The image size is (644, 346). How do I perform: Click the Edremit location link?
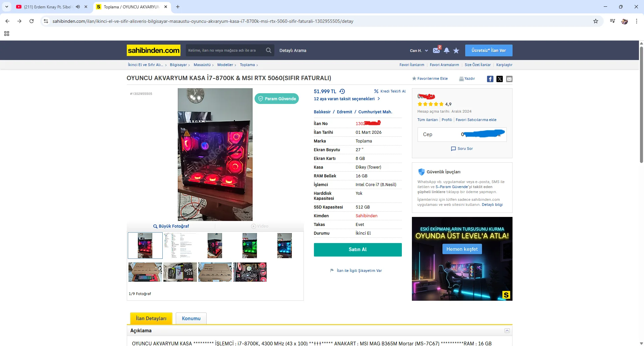[344, 112]
